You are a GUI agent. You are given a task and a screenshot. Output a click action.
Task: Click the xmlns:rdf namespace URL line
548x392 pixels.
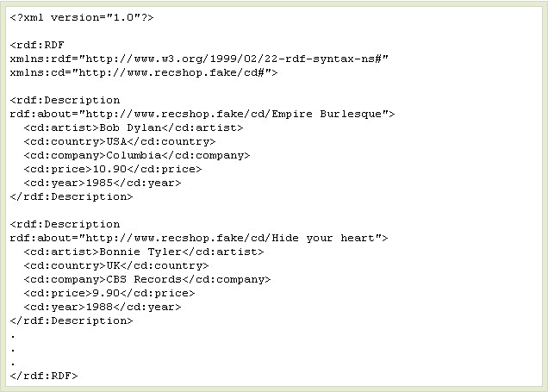tap(200, 59)
